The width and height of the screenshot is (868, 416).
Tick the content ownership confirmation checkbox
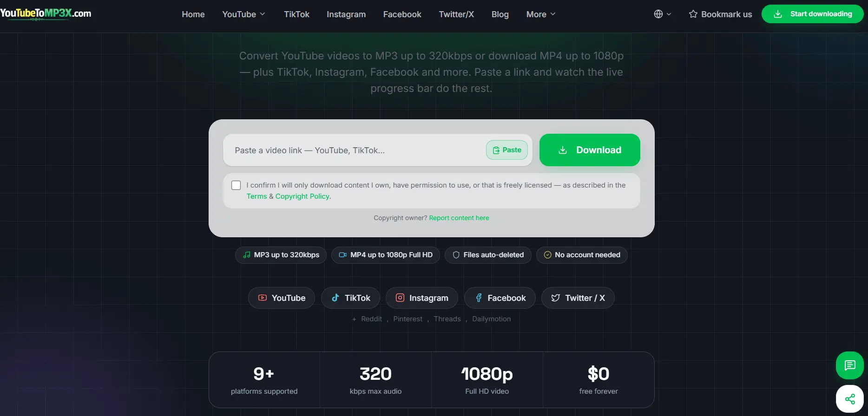236,185
